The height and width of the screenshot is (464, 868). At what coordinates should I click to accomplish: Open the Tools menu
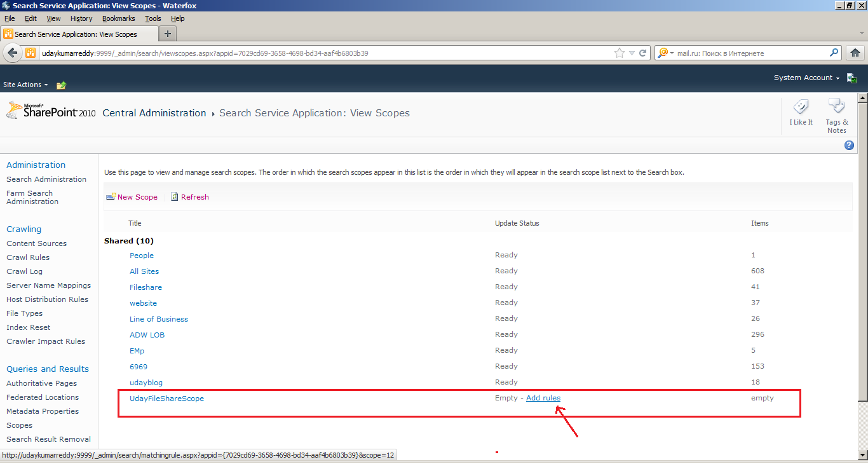tap(153, 18)
